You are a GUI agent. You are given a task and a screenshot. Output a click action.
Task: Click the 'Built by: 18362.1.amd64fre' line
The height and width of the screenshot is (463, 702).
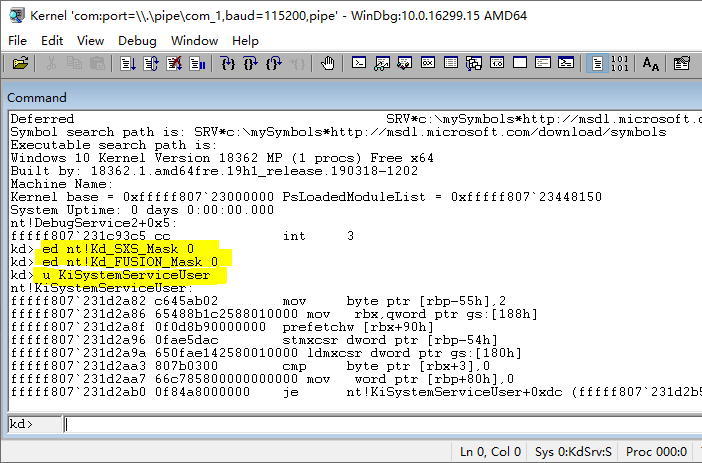click(214, 171)
